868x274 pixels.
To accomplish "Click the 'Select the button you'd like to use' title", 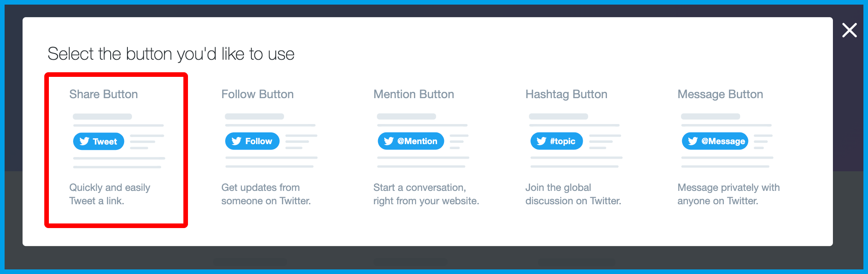I will click(171, 54).
